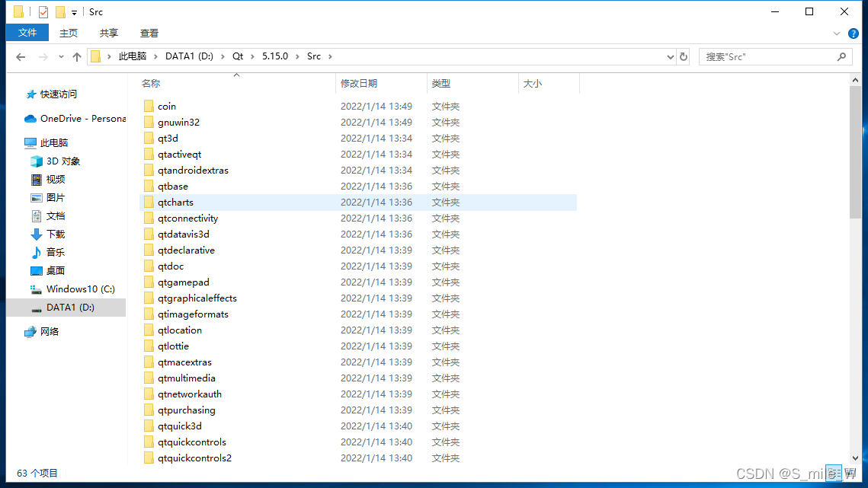Click the new folder quick access icon
The image size is (868, 488).
pyautogui.click(x=60, y=11)
